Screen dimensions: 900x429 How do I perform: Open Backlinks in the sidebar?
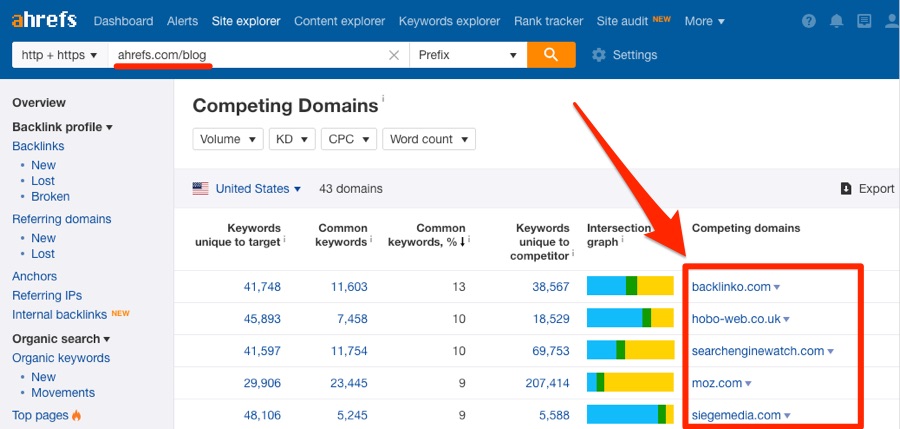38,146
